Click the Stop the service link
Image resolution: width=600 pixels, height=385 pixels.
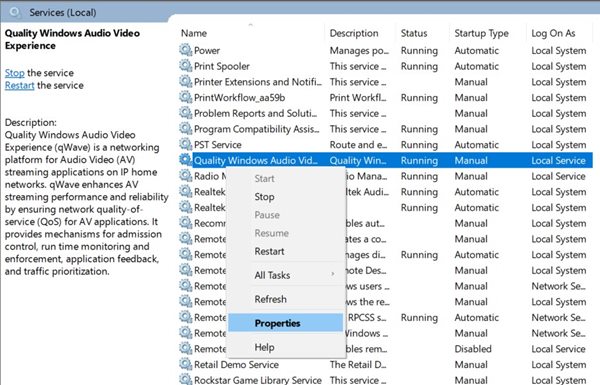click(x=15, y=73)
